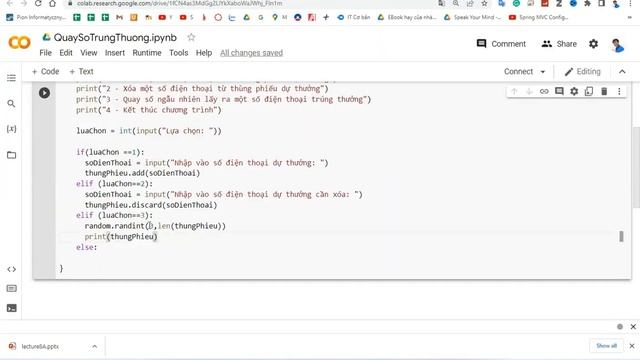Screen dimensions: 640x360
Task: Open the Comment button in header
Action: [501, 44]
